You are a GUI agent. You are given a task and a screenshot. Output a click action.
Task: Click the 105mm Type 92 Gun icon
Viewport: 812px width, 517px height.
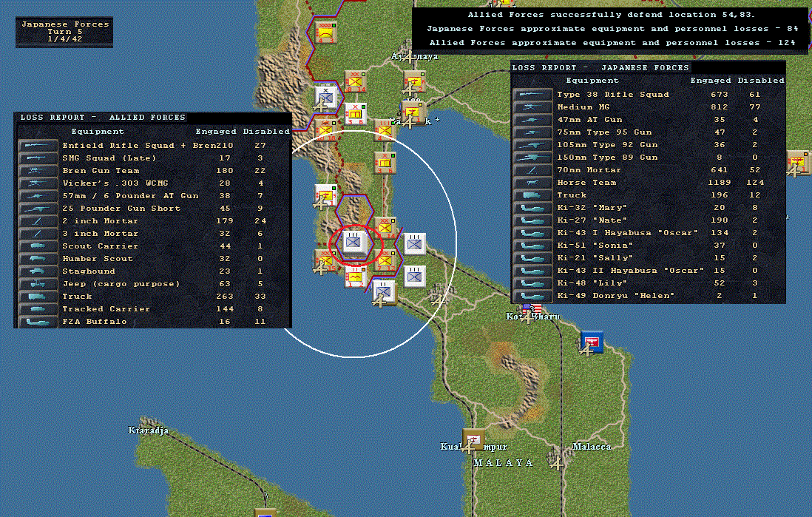tap(533, 145)
